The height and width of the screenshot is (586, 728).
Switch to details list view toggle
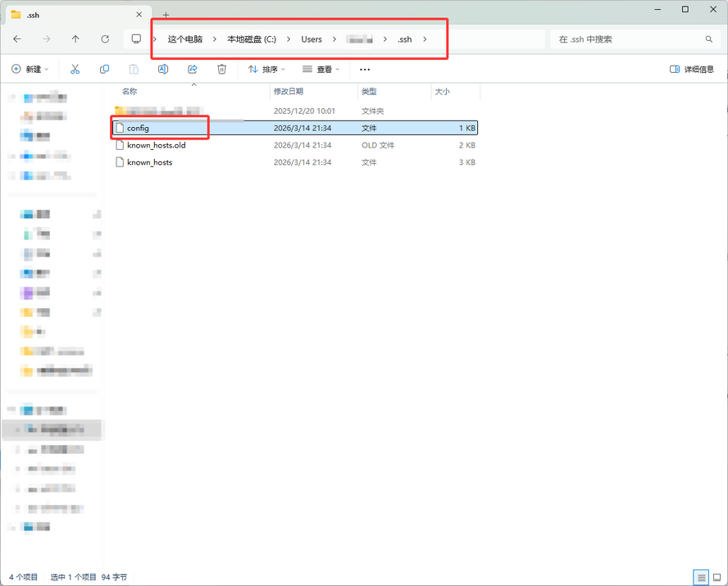[701, 577]
